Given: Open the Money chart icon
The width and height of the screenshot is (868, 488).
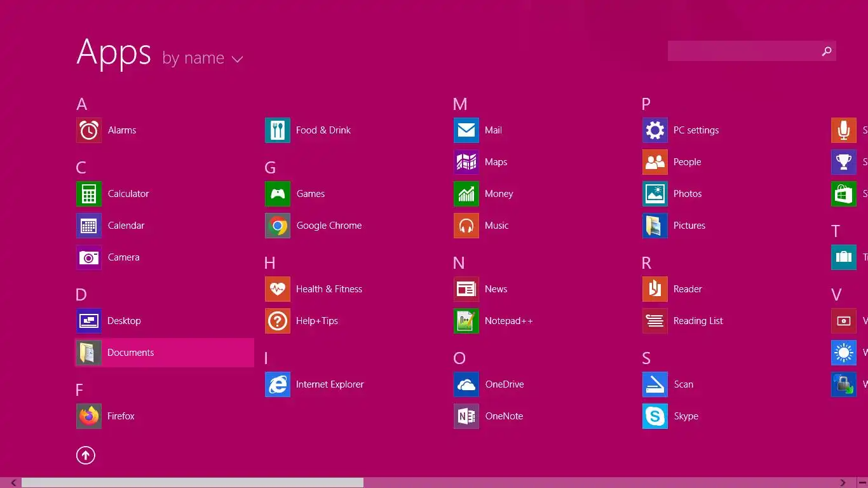Looking at the screenshot, I should pyautogui.click(x=466, y=194).
